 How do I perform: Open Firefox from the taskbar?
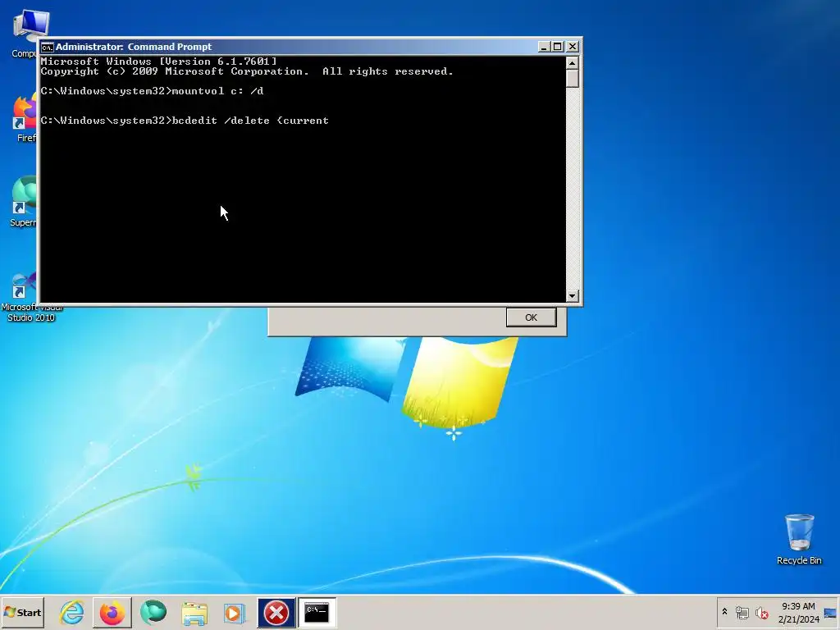click(112, 612)
